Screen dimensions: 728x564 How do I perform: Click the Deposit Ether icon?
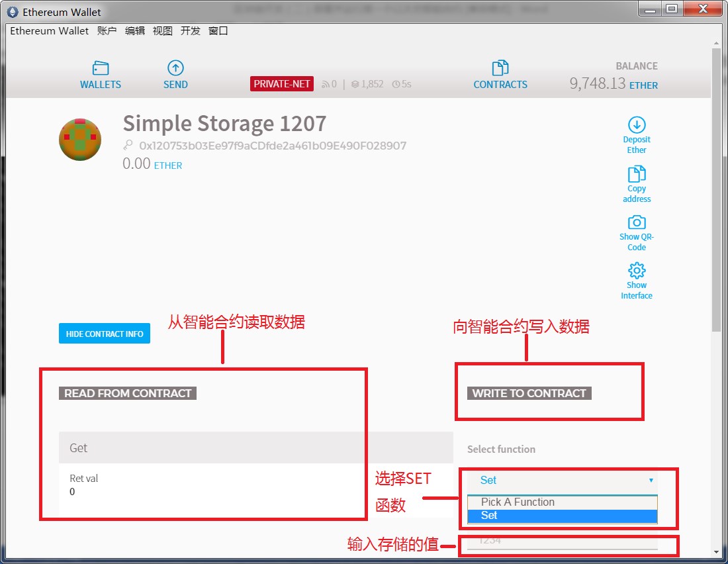[x=637, y=124]
